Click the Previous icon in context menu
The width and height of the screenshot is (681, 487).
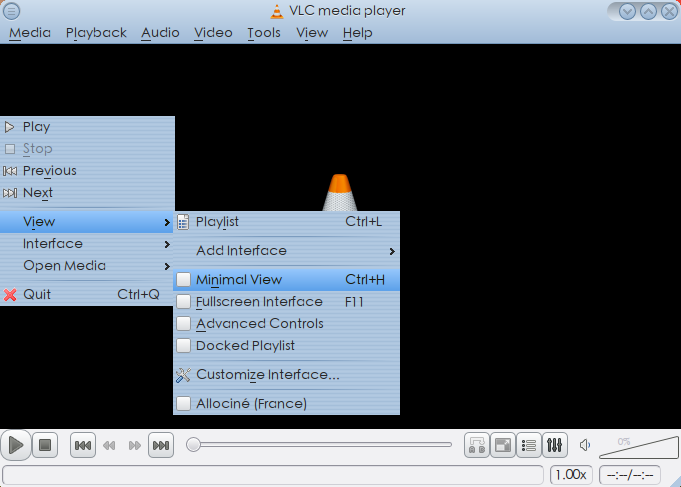click(10, 171)
